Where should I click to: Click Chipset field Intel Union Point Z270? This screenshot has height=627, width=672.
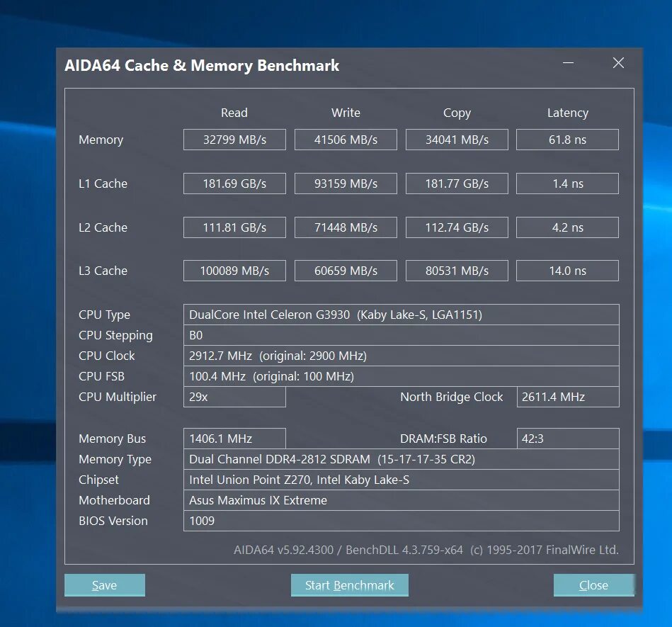tap(401, 480)
